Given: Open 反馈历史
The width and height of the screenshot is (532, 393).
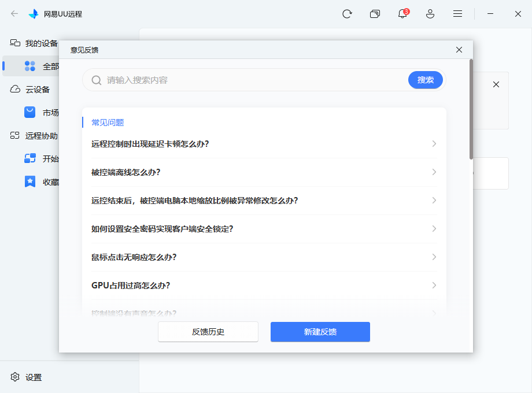Looking at the screenshot, I should coord(208,332).
